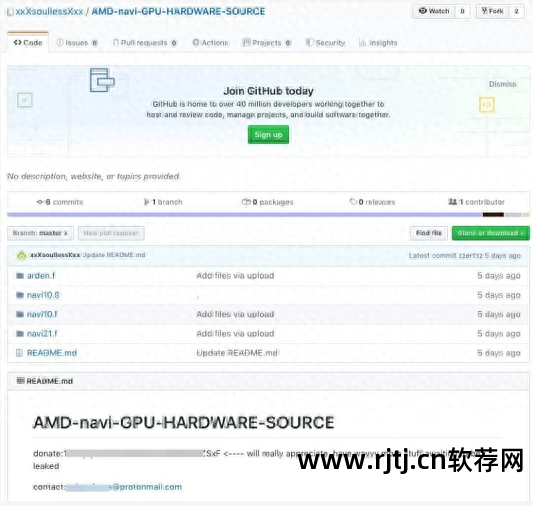Click the README.md panel header icon
Image resolution: width=533 pixels, height=506 pixels.
[20, 381]
